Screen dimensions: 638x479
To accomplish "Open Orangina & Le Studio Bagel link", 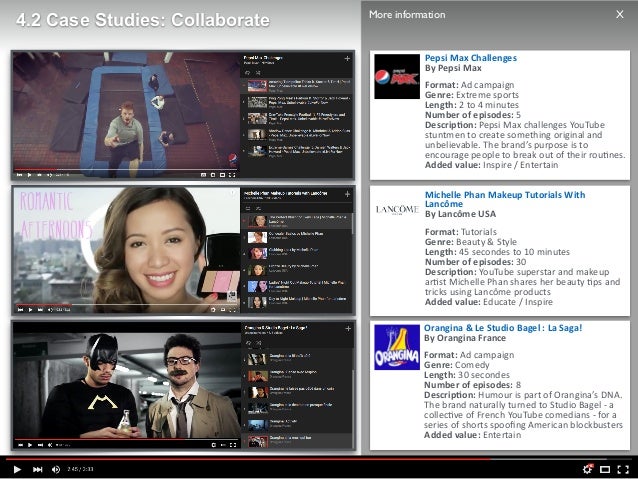I will click(x=502, y=327).
